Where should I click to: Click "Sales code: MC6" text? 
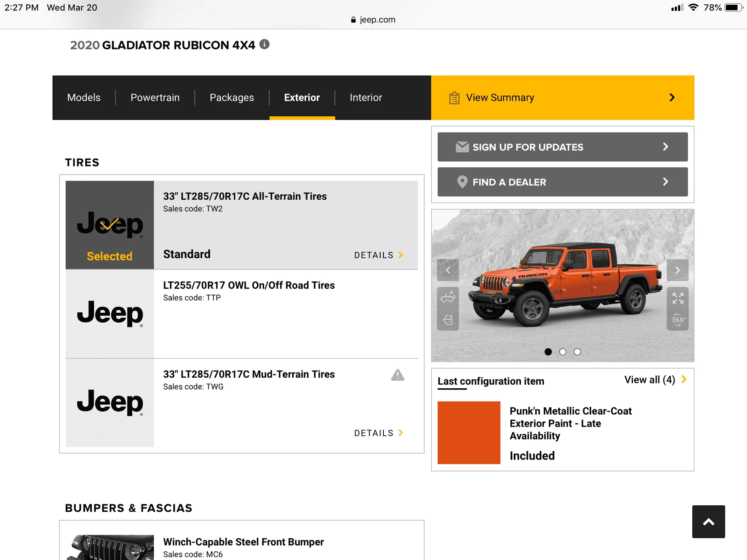(193, 554)
